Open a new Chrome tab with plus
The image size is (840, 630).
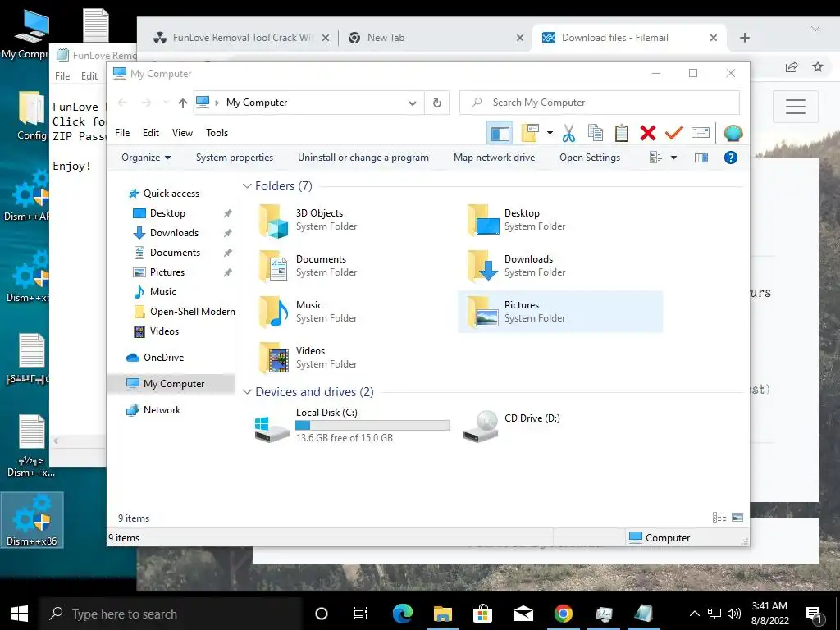pos(745,38)
